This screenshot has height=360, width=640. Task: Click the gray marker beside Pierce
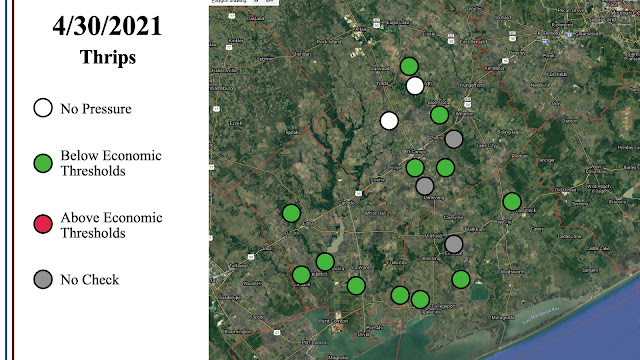click(453, 139)
